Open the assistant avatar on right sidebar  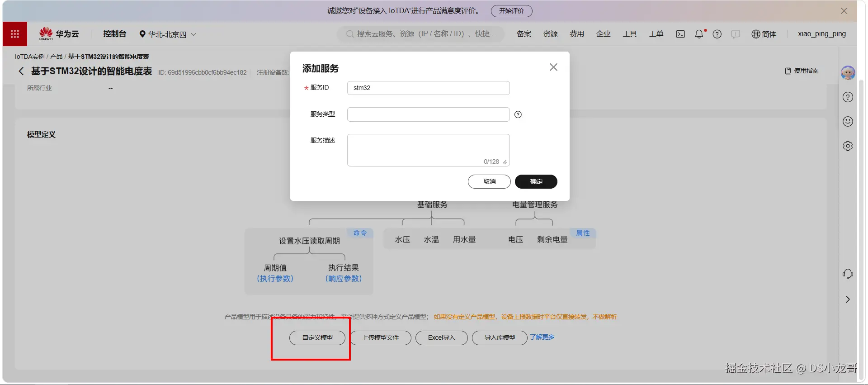[848, 72]
